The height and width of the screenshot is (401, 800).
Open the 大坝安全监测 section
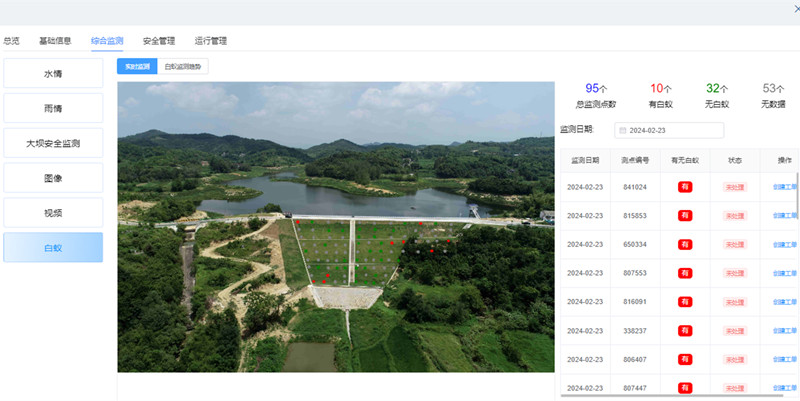(x=53, y=143)
